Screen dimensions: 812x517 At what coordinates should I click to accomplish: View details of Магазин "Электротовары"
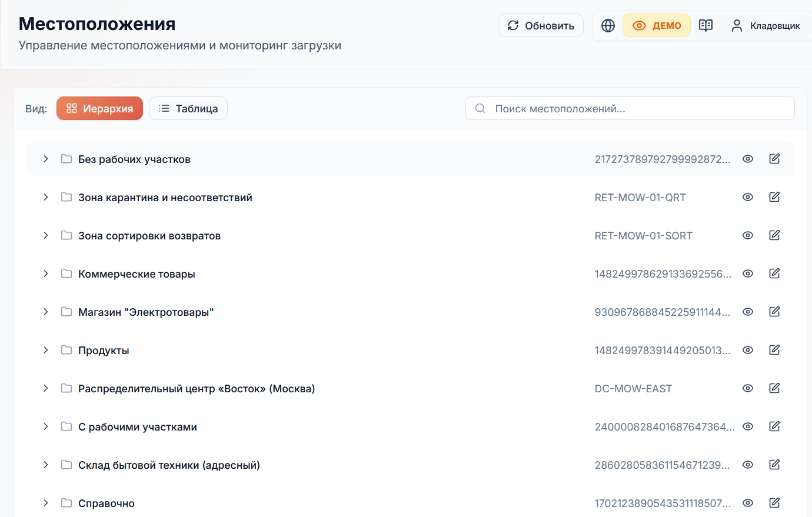748,312
